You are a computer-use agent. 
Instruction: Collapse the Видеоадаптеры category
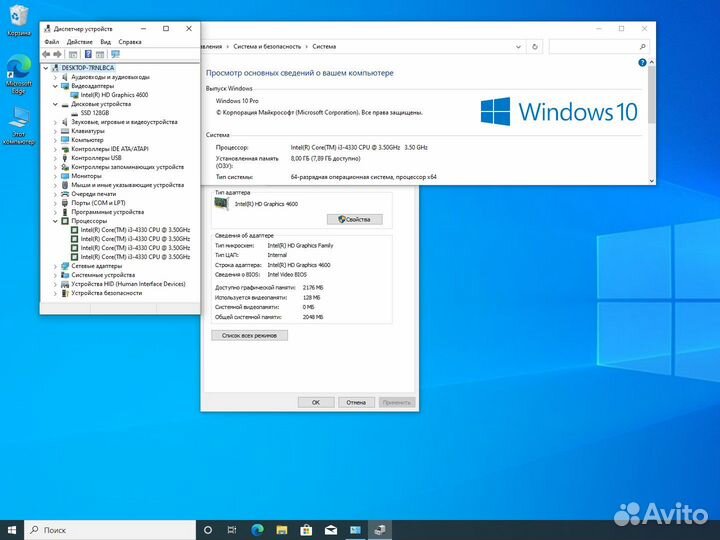tap(55, 86)
